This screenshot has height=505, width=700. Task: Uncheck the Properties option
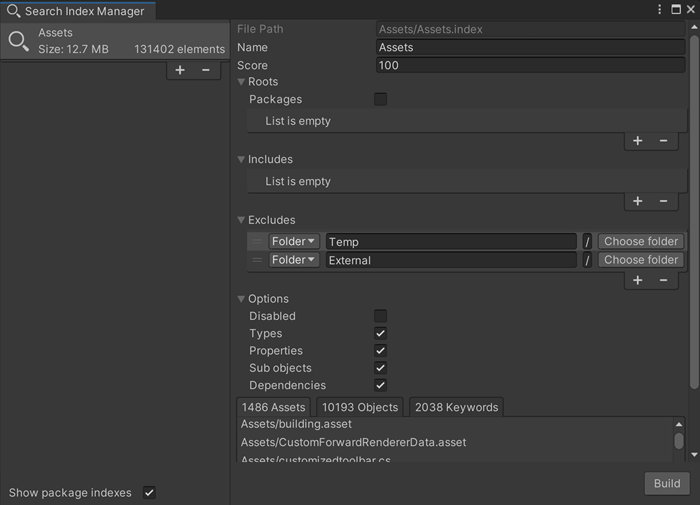[x=380, y=351]
